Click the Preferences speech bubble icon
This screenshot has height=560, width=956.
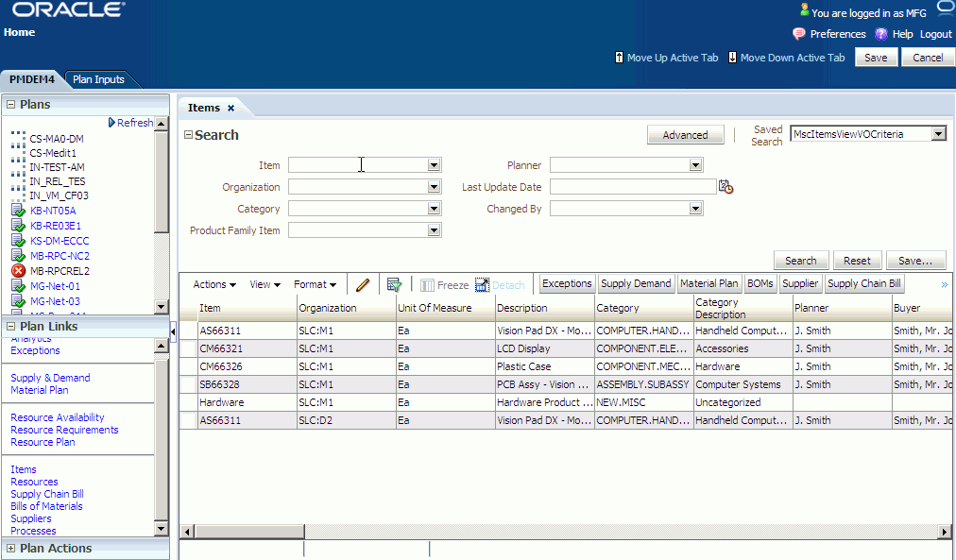pyautogui.click(x=798, y=34)
